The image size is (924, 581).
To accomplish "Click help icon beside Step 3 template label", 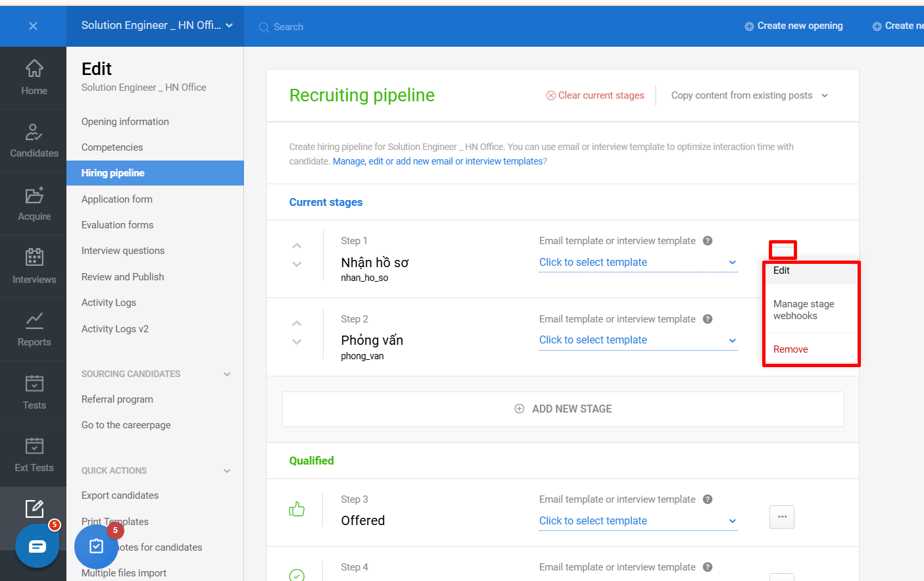I will [x=708, y=499].
